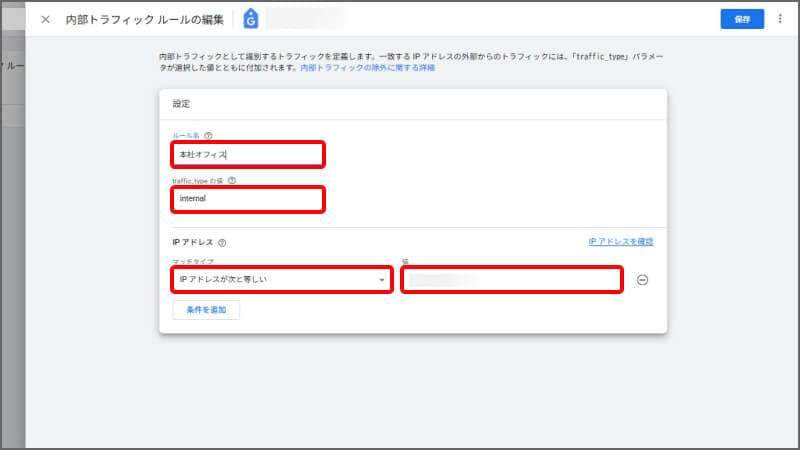Click the traffic_type field containing internal
The width and height of the screenshot is (800, 450).
(246, 199)
